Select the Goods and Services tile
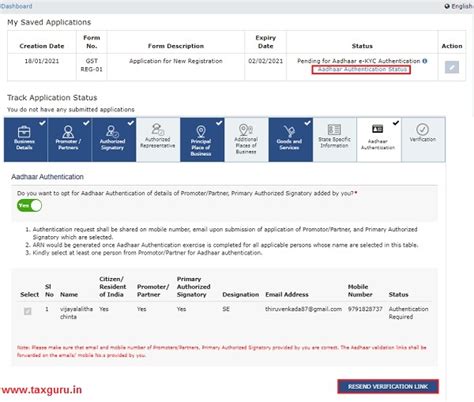Screen dimensions: 474x402 [x=291, y=140]
